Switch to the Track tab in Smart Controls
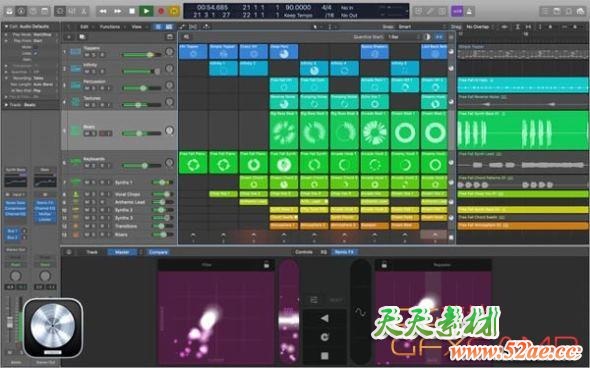Screen dimensions: 590x368 pyautogui.click(x=92, y=252)
